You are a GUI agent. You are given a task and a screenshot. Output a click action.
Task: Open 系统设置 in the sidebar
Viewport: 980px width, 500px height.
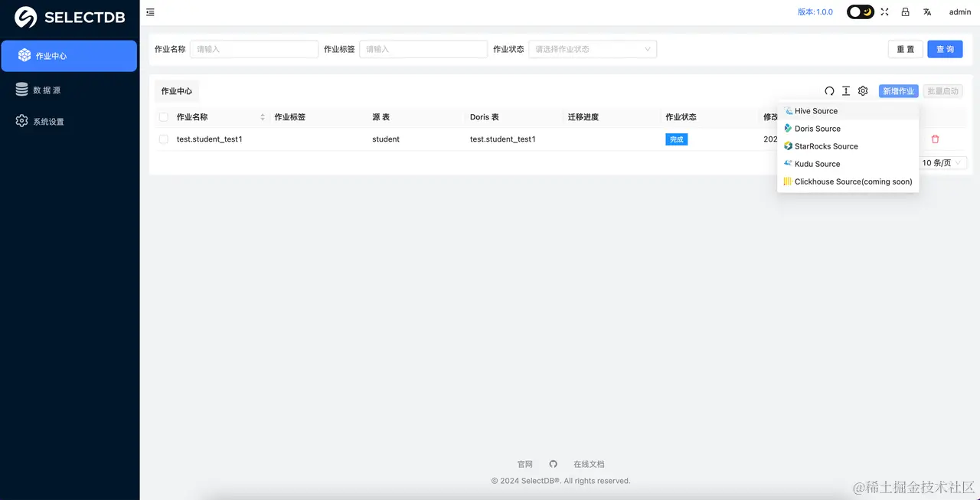pyautogui.click(x=69, y=121)
